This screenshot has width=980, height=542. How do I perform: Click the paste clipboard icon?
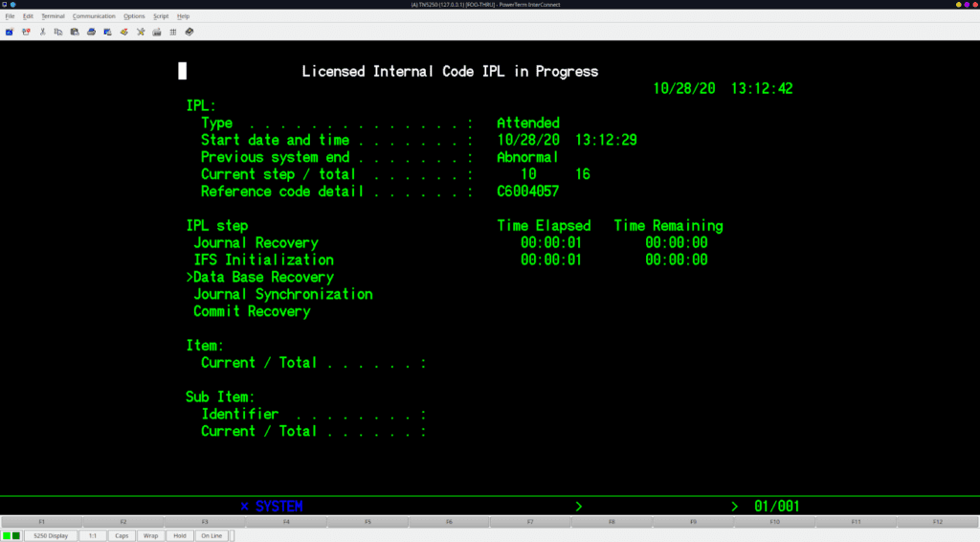(x=75, y=32)
